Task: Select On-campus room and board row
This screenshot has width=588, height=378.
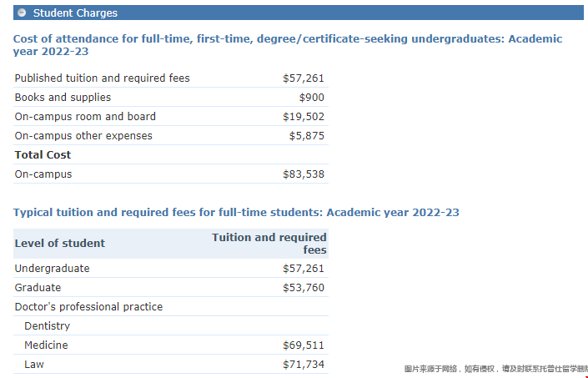Action: pyautogui.click(x=85, y=117)
